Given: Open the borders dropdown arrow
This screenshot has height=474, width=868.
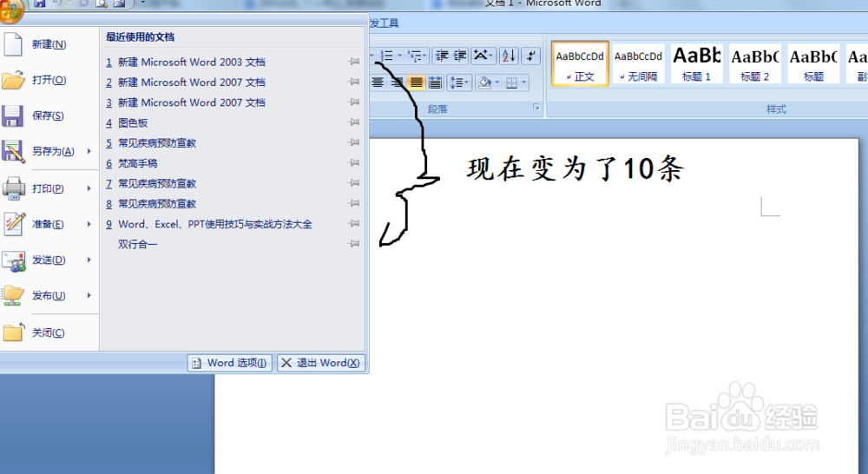Looking at the screenshot, I should point(523,83).
